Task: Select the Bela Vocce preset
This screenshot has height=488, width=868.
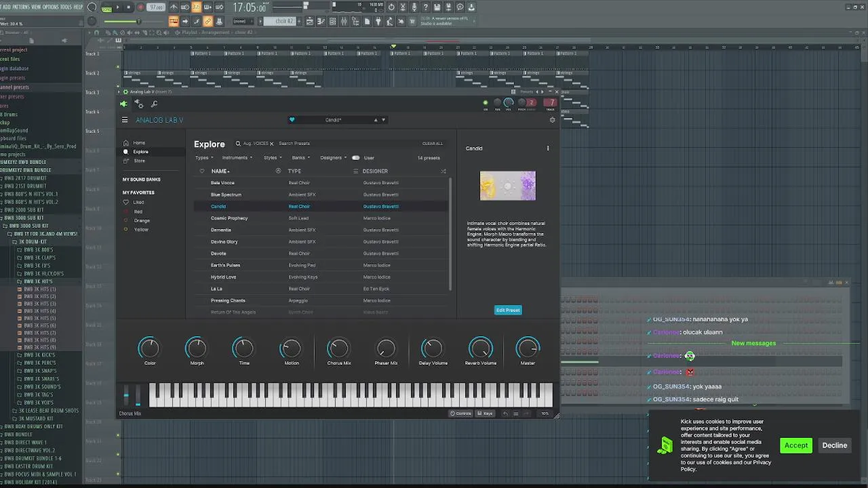Action: click(x=321, y=183)
